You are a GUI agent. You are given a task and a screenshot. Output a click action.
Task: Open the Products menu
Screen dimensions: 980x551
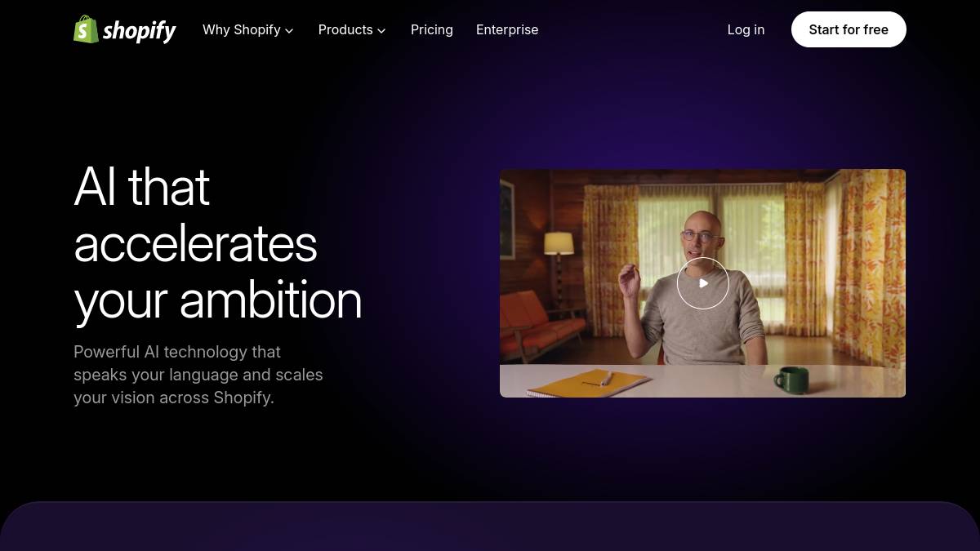point(345,29)
